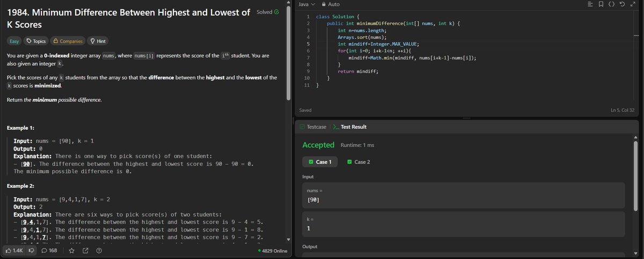Click the problem title 1984. Minimum Difference
Screen dimensions: 644x259
point(128,18)
